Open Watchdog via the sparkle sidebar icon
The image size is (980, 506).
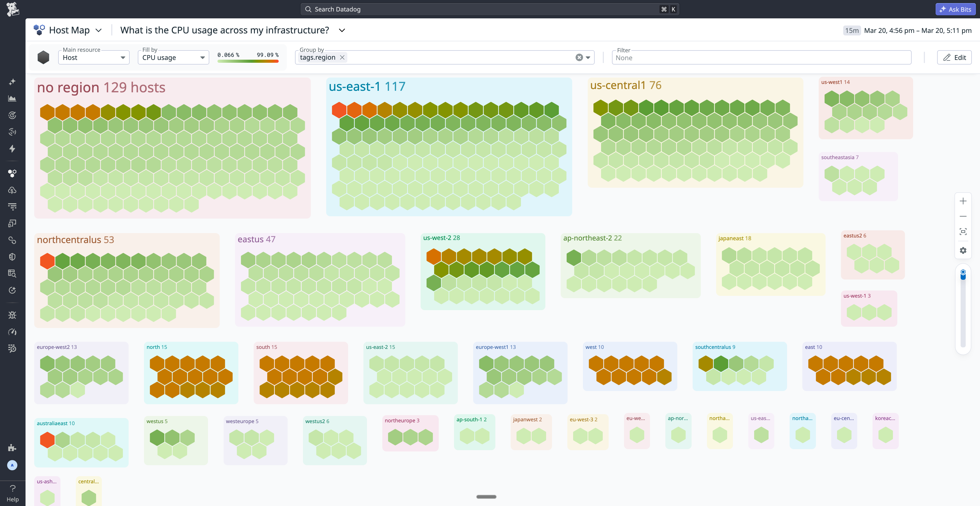pos(12,81)
